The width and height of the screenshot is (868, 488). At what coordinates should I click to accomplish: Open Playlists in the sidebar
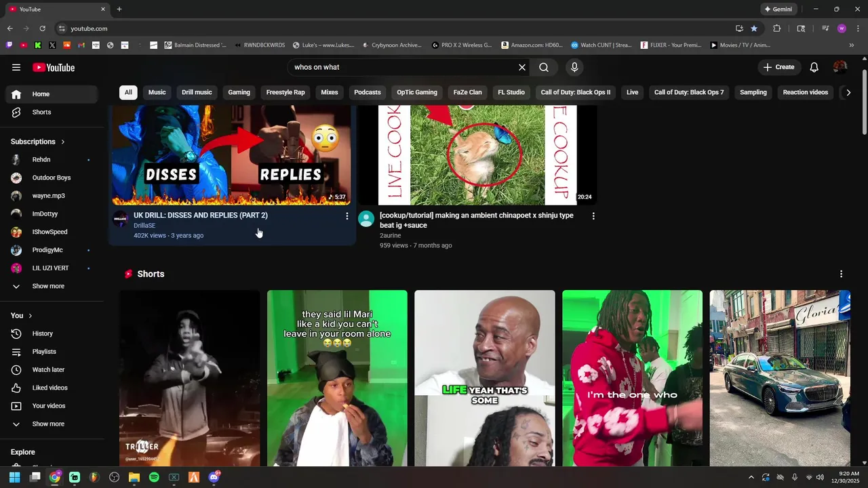(x=52, y=352)
